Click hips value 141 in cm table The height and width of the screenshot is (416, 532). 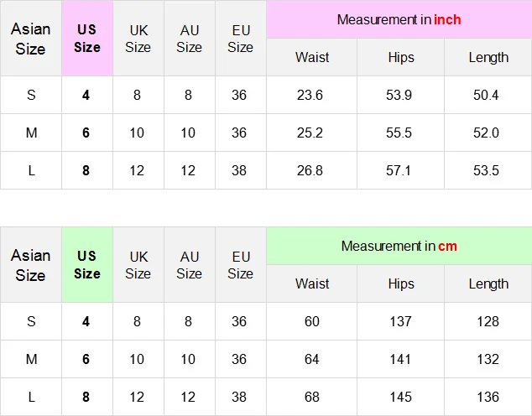pos(400,359)
